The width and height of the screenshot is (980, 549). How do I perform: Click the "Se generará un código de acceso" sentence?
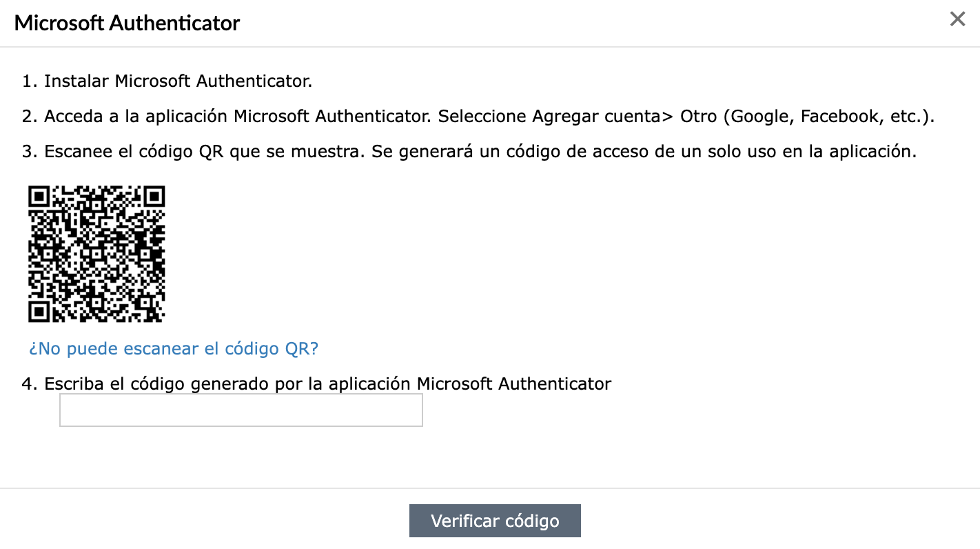(644, 151)
